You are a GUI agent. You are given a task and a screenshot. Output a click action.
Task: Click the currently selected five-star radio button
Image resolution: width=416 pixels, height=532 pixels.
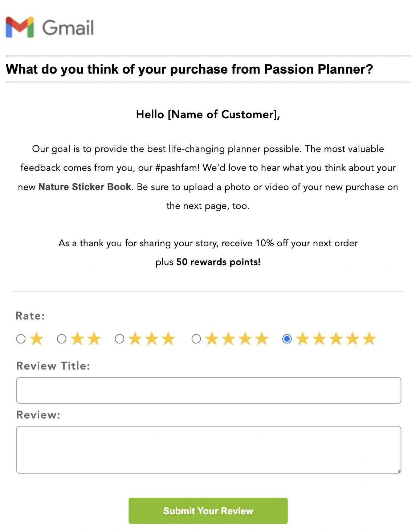(x=288, y=339)
